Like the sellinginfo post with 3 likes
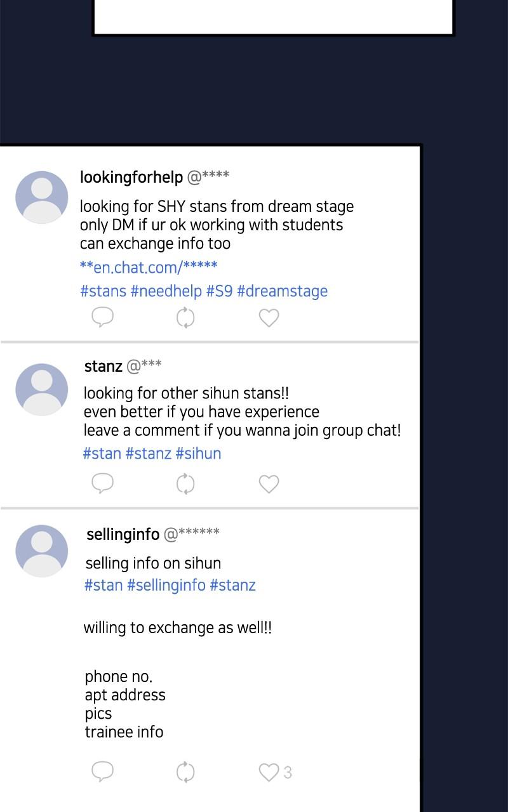508x812 pixels. pos(269,772)
